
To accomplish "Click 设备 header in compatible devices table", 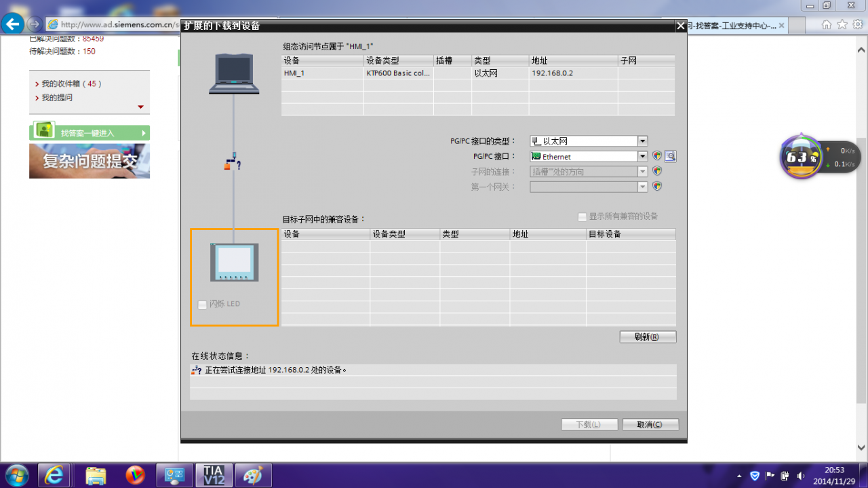I will 325,234.
